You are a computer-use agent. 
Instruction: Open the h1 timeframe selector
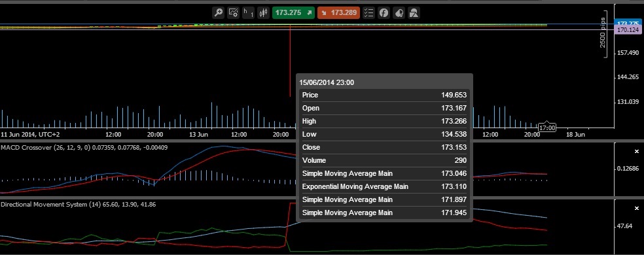click(248, 12)
